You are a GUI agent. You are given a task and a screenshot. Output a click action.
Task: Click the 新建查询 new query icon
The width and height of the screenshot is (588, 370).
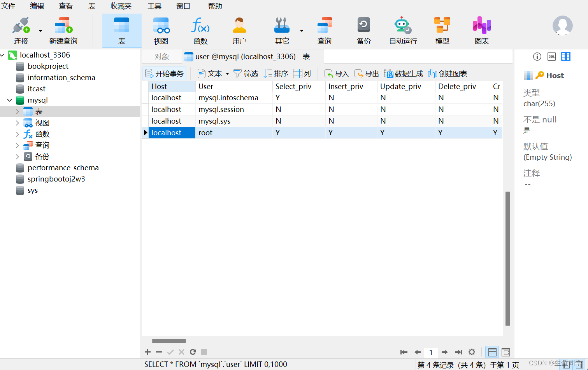[63, 31]
